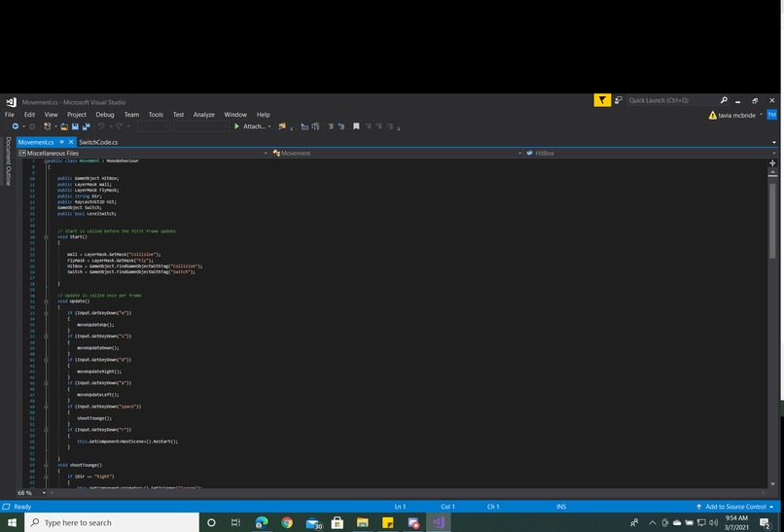784x532 pixels.
Task: Click the Navigate Forward arrow icon
Action: pyautogui.click(x=32, y=126)
